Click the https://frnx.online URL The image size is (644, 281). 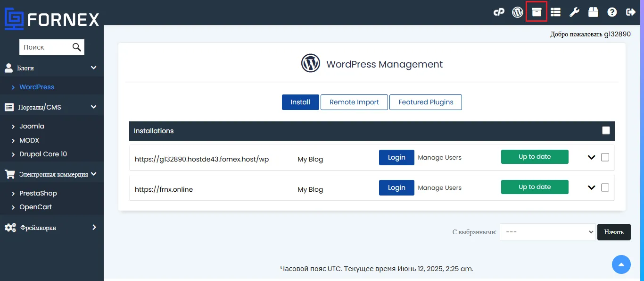164,189
